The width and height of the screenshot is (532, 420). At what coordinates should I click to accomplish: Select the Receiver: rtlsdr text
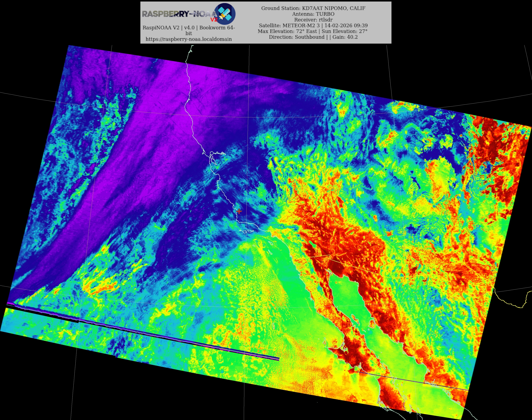click(313, 20)
